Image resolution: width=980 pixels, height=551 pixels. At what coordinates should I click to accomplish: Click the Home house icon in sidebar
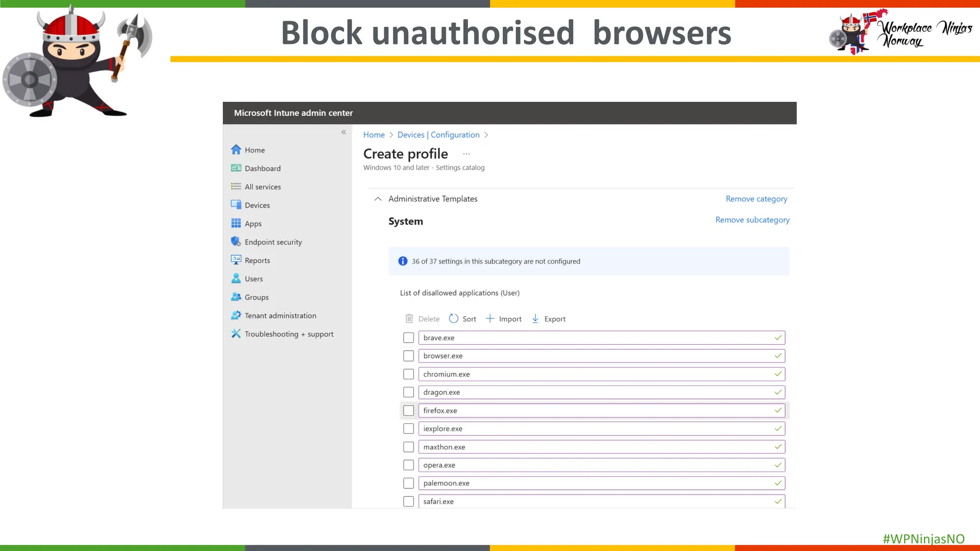click(236, 150)
